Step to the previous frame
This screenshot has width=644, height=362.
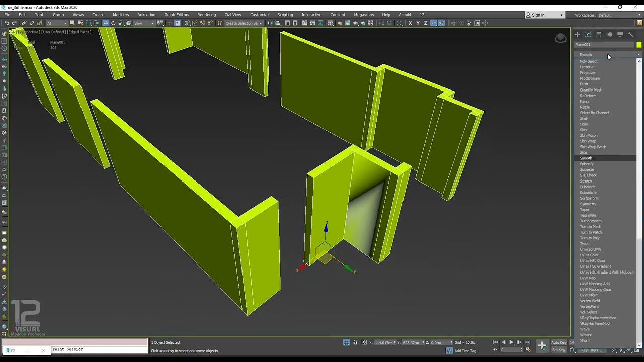click(x=504, y=342)
